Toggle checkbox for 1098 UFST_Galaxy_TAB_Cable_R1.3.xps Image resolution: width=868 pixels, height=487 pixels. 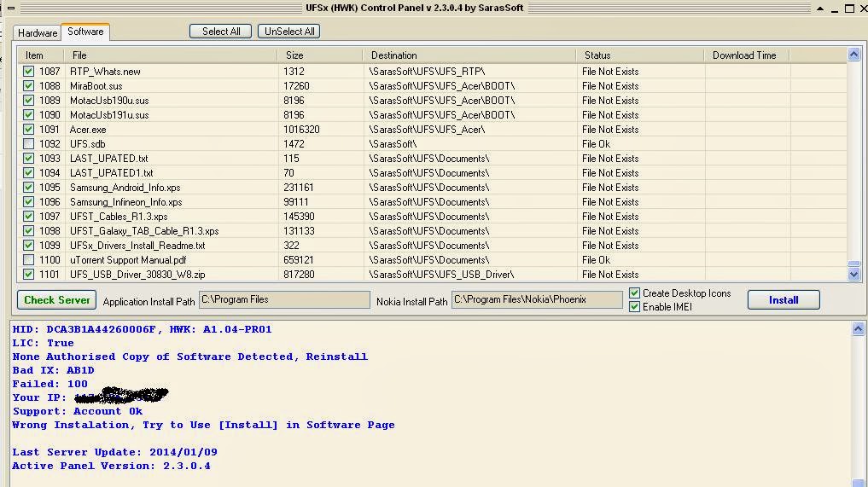[x=28, y=231]
